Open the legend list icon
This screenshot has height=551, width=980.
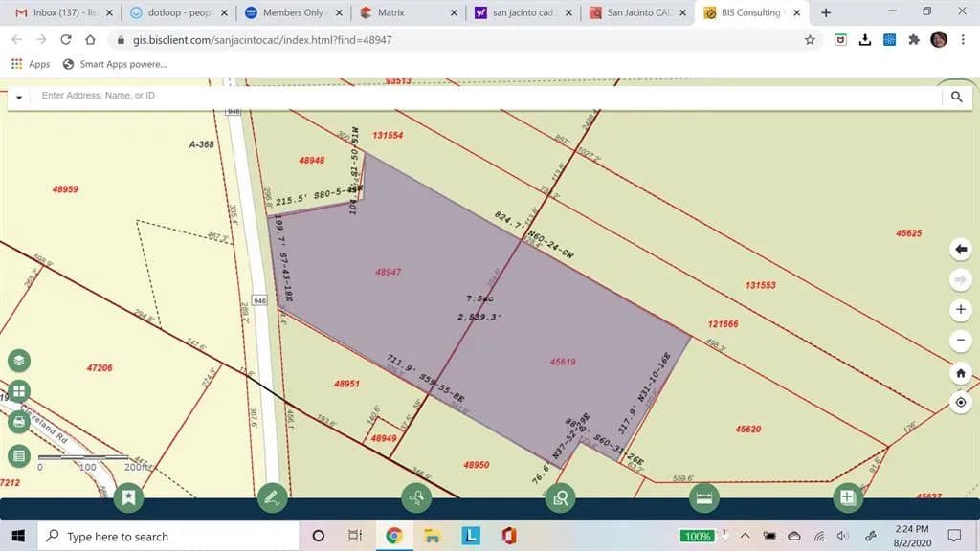19,455
